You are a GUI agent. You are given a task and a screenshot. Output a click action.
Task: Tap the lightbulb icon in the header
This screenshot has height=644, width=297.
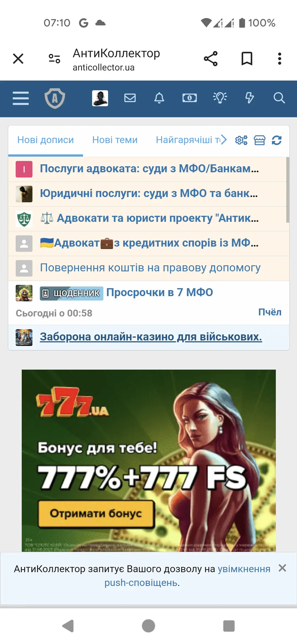220,98
